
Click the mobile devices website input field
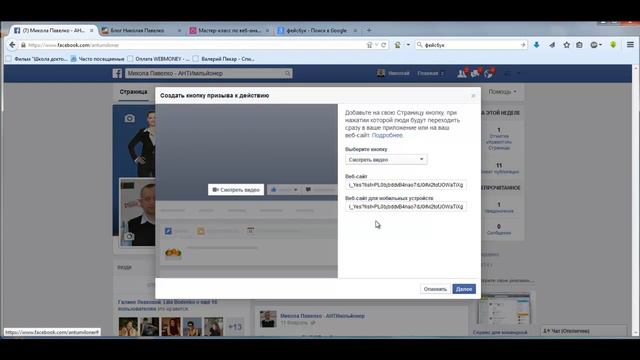(x=406, y=207)
